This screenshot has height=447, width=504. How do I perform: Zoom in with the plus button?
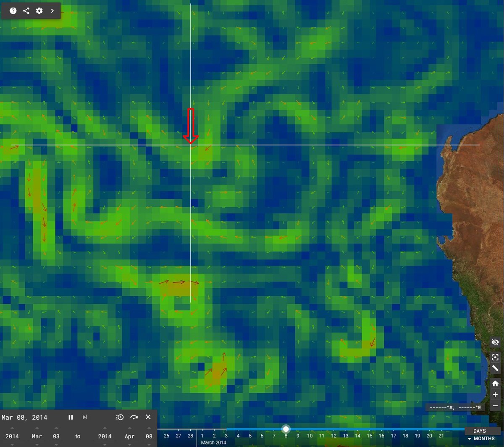click(x=495, y=394)
